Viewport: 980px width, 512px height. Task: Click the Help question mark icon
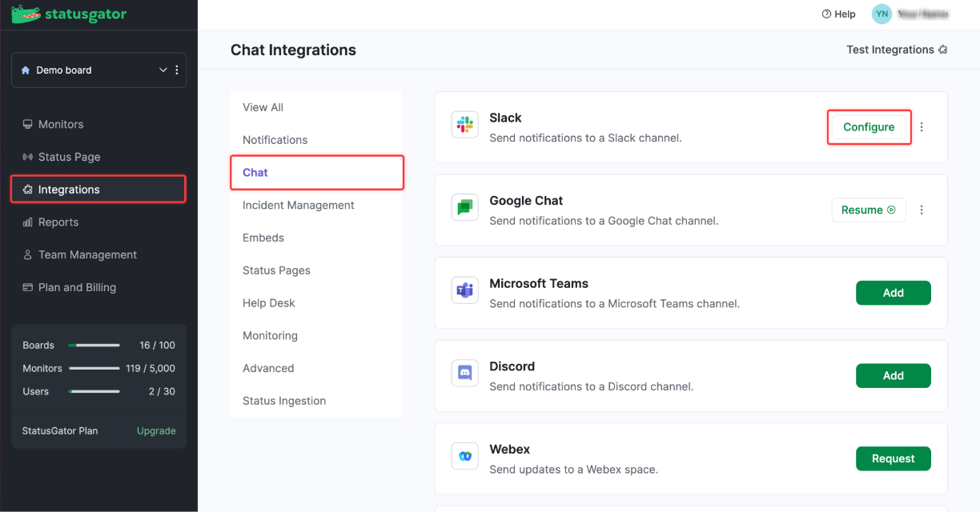point(826,14)
